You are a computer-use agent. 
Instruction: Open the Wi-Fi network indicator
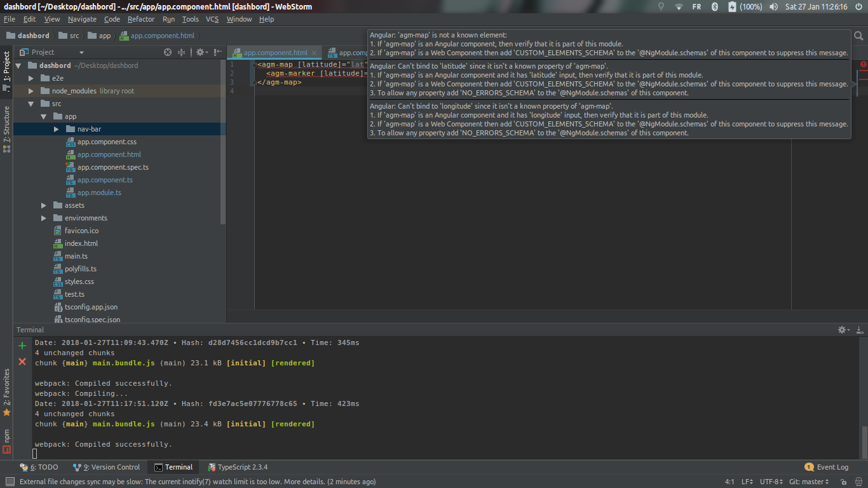[679, 6]
